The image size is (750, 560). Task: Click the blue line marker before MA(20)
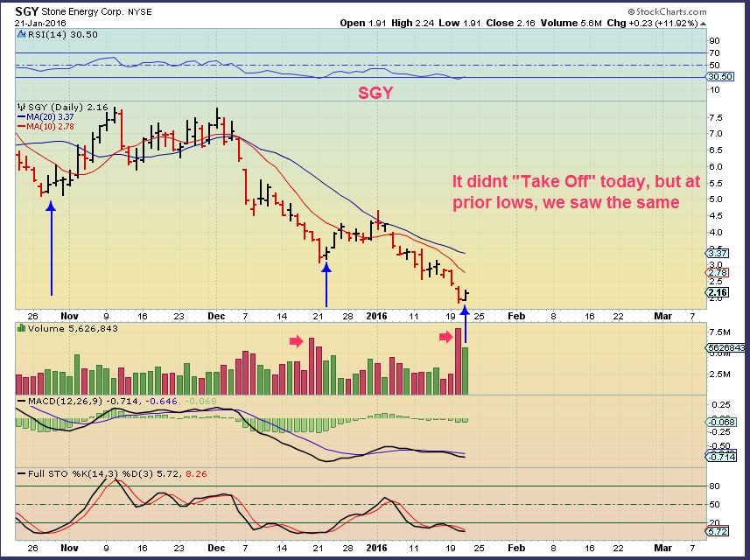[22, 116]
